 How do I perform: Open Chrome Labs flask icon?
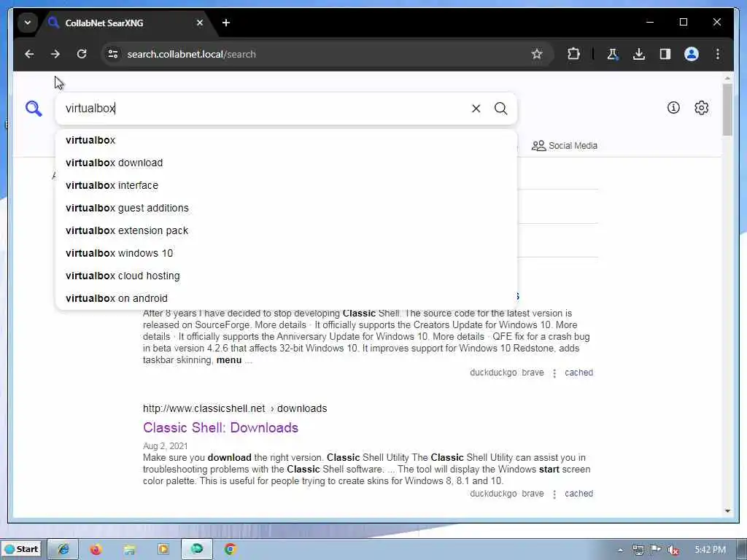click(613, 54)
